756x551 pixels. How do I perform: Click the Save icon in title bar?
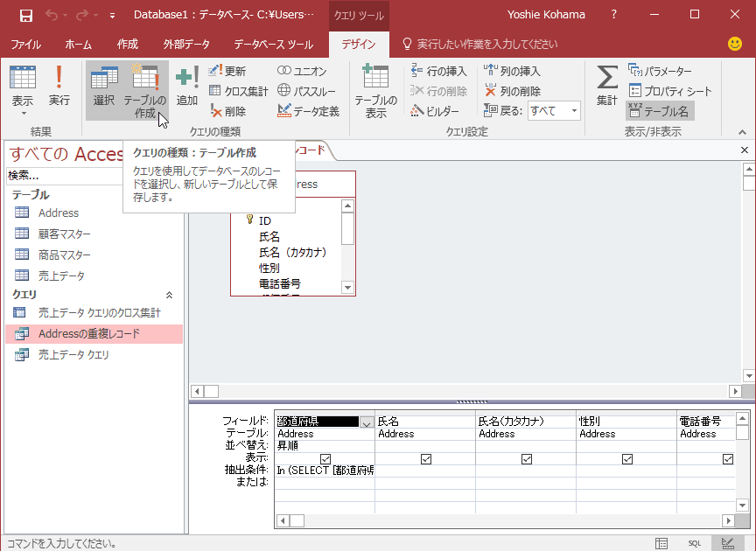tap(26, 16)
